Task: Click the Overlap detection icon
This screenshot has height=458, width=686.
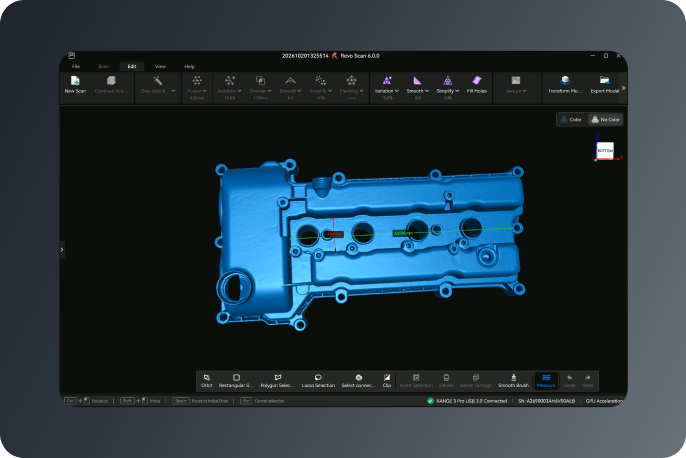Action: tap(260, 80)
